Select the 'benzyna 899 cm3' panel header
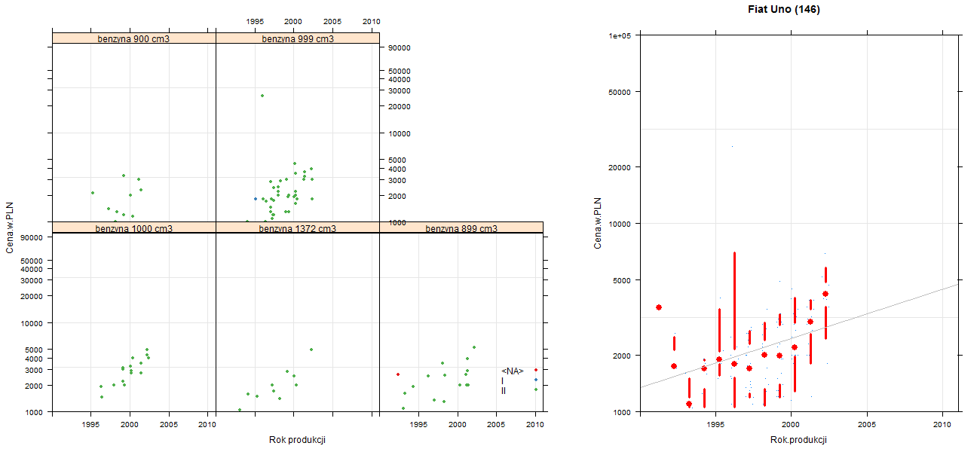 coord(461,228)
